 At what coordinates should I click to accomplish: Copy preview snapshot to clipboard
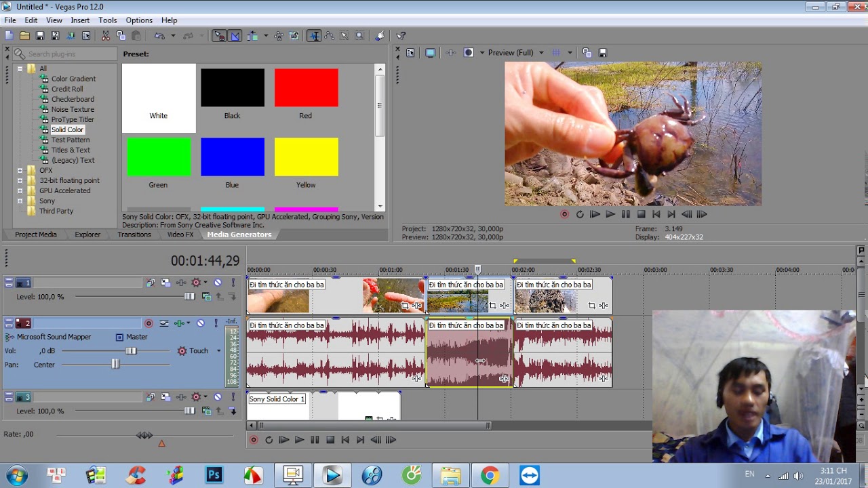(x=587, y=52)
